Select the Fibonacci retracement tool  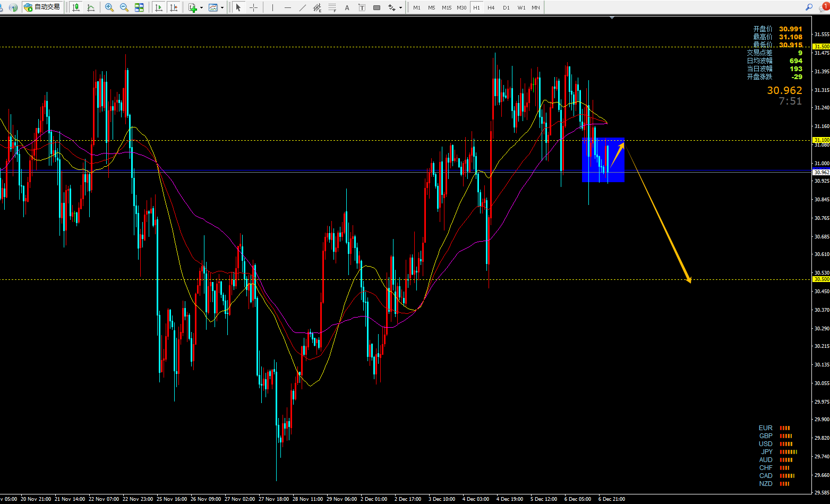[332, 7]
